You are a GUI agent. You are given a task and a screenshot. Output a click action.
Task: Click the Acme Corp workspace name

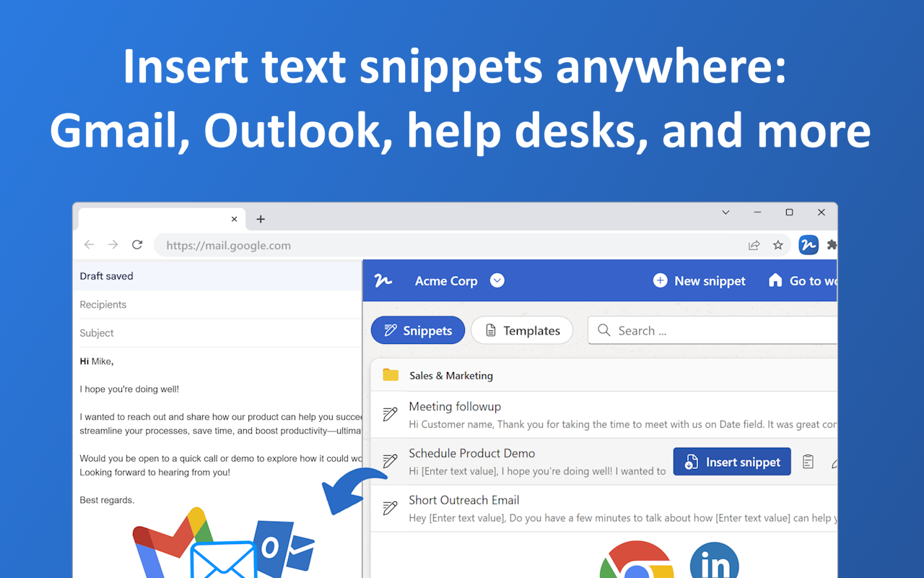pos(446,281)
